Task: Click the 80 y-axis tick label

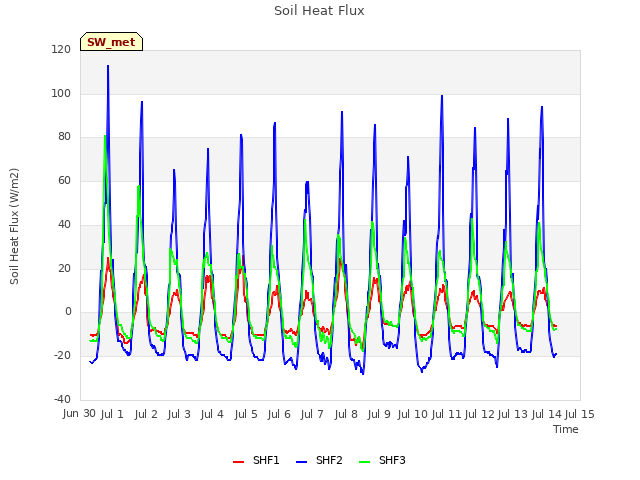Action: click(x=64, y=137)
